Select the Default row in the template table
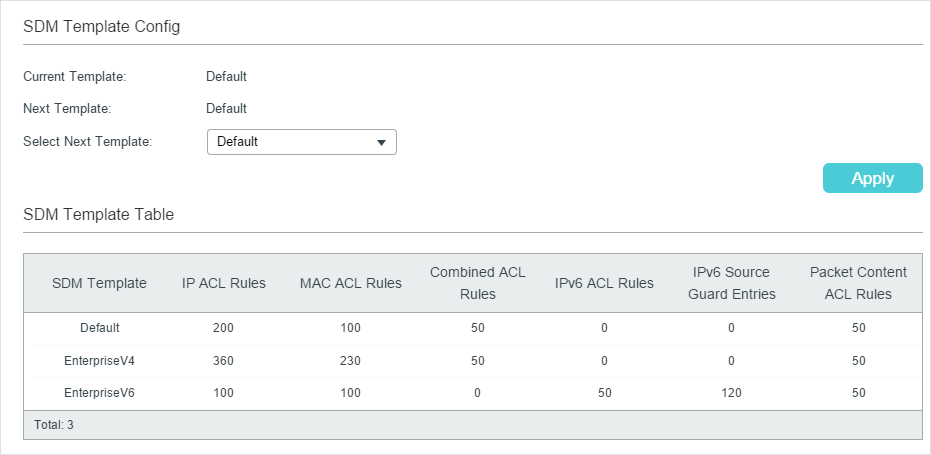The height and width of the screenshot is (455, 931). pyautogui.click(x=473, y=328)
